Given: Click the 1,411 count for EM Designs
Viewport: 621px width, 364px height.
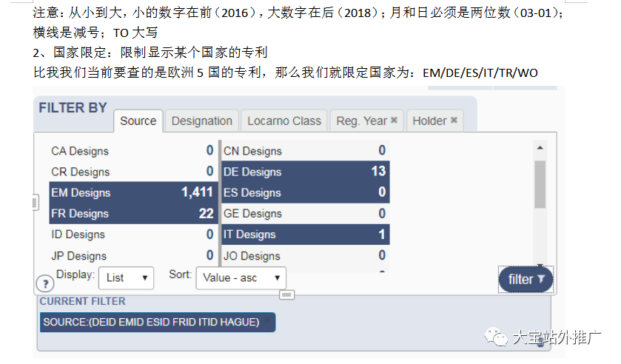Looking at the screenshot, I should pyautogui.click(x=197, y=192).
